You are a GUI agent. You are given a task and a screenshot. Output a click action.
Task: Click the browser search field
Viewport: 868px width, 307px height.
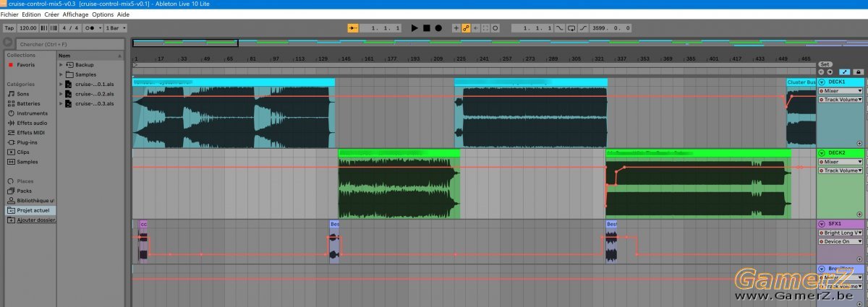[x=71, y=44]
